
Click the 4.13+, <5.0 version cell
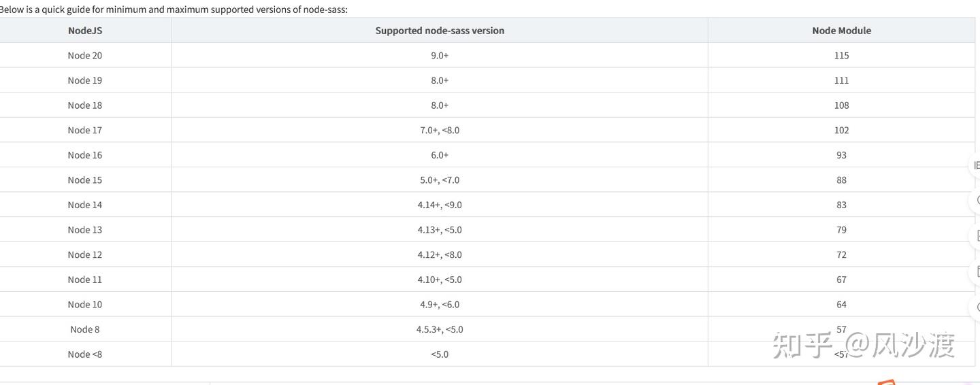(440, 230)
